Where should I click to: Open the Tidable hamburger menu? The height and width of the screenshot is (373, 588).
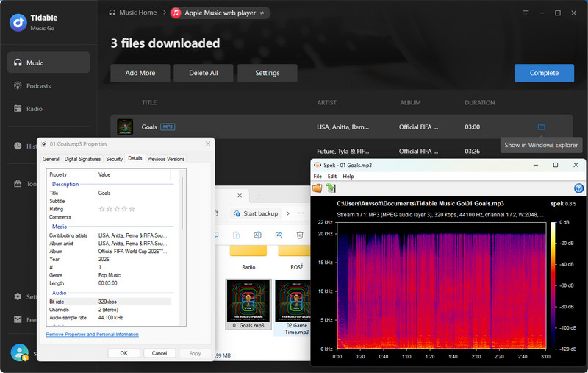[526, 13]
